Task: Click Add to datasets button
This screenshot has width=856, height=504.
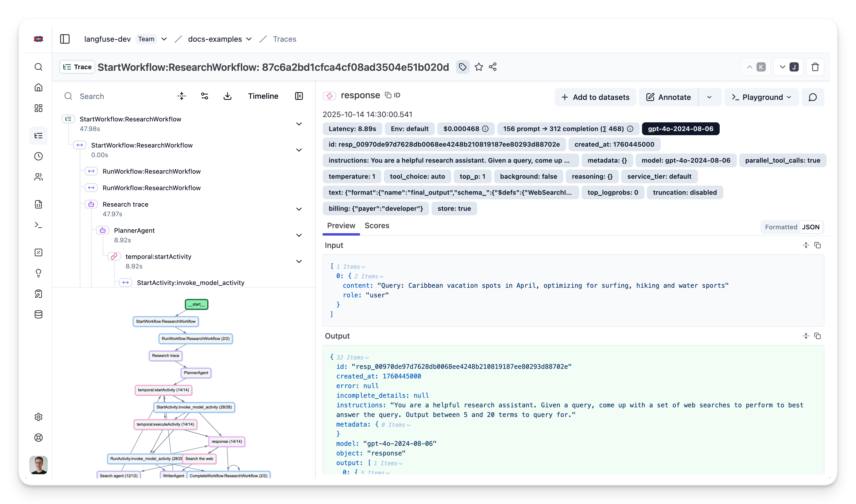Action: coord(595,97)
